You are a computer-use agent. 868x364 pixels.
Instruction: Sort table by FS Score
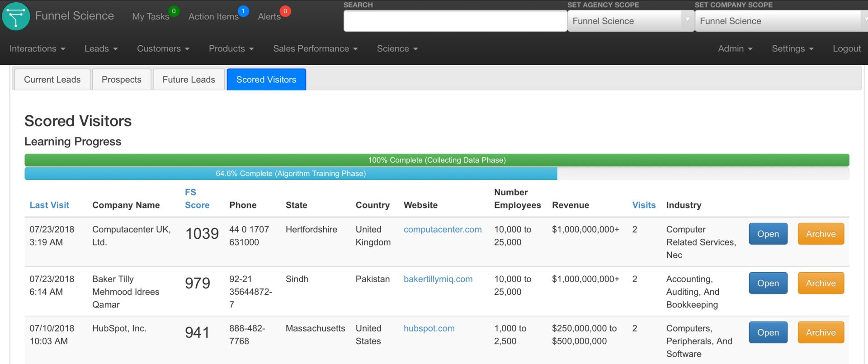click(197, 199)
